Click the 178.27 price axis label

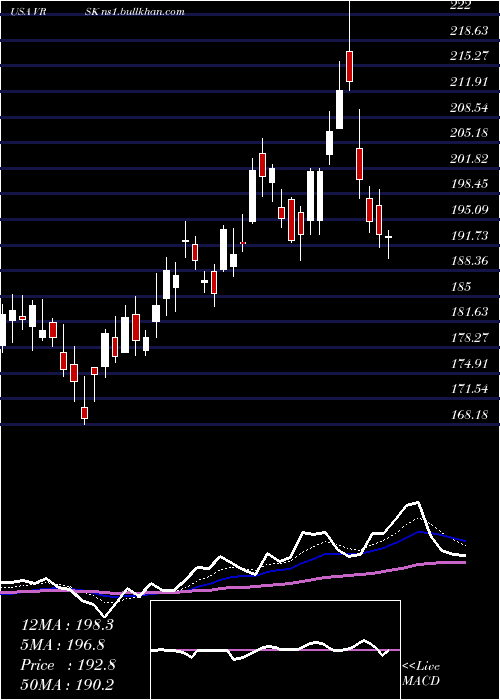point(468,338)
